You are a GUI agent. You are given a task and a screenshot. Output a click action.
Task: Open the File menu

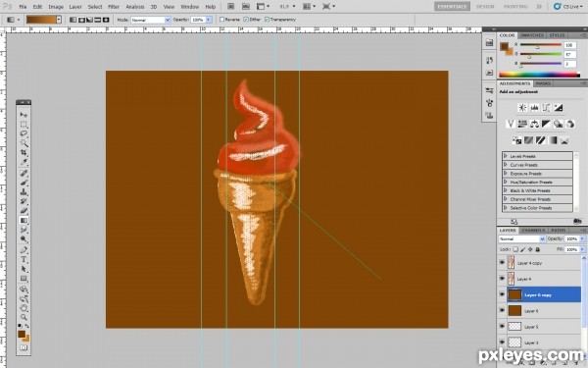pos(23,7)
